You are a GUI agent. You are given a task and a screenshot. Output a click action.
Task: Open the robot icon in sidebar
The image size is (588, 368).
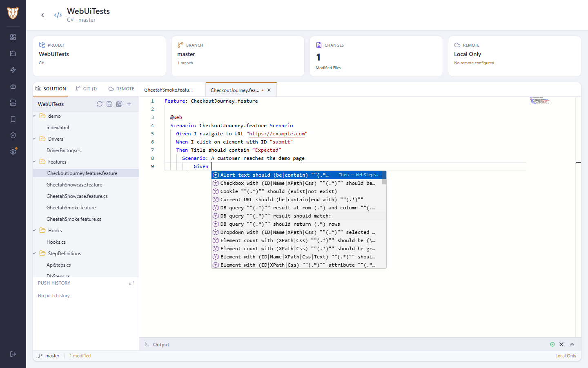[13, 86]
